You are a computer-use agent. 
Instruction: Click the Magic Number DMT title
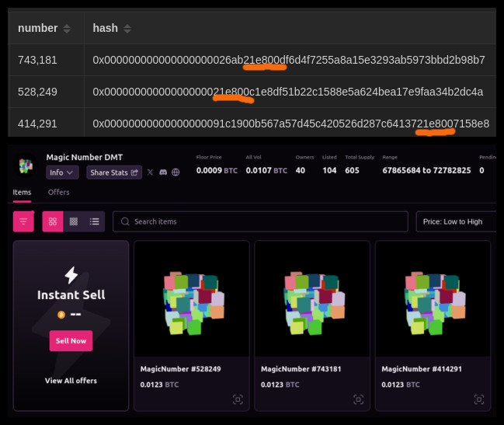tap(85, 158)
